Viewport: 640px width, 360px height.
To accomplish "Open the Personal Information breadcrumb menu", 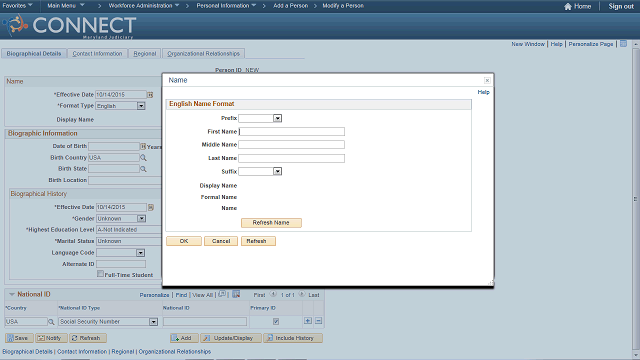I will [x=226, y=6].
